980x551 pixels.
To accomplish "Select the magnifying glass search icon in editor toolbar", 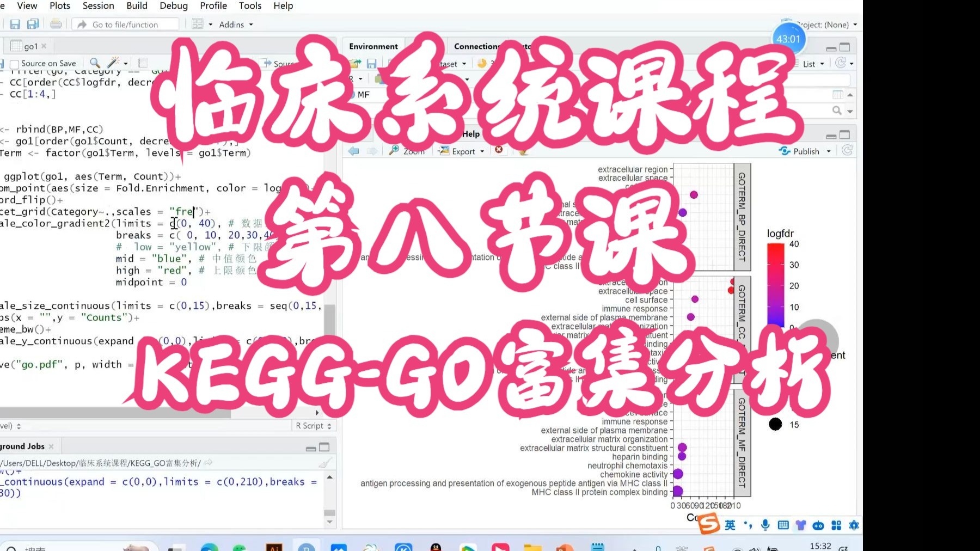I will pos(94,63).
